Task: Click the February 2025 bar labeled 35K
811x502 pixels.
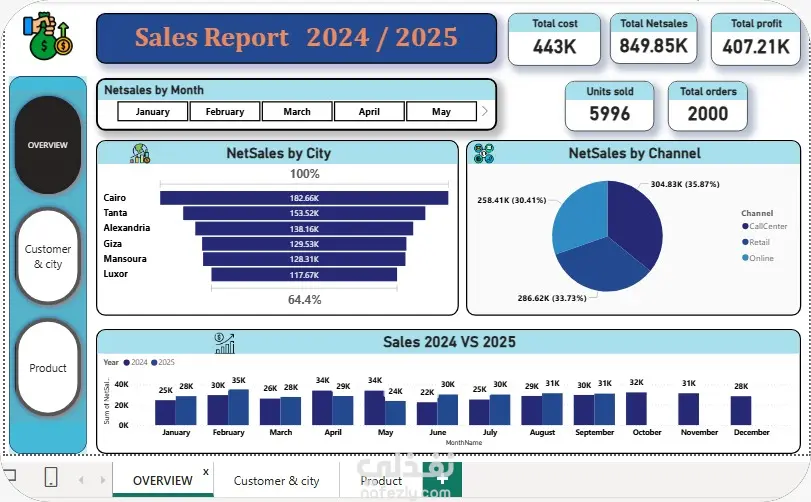Action: (x=238, y=407)
